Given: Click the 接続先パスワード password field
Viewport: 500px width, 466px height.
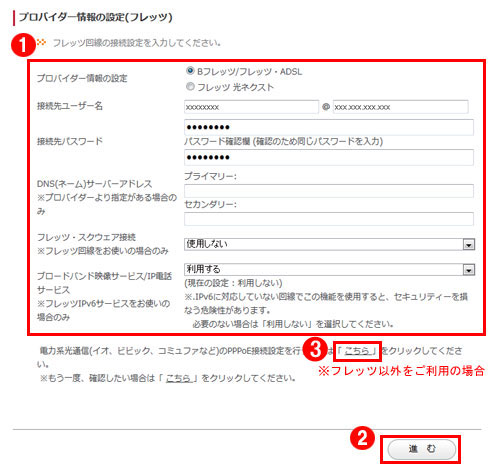Looking at the screenshot, I should (x=329, y=127).
